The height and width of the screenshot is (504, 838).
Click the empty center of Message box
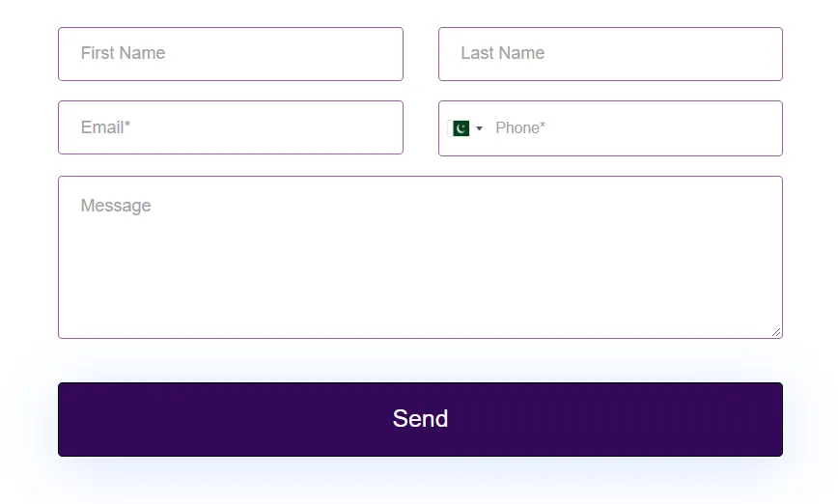420,257
